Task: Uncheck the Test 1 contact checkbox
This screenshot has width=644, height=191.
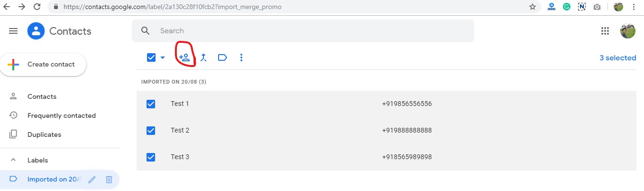Action: point(151,104)
